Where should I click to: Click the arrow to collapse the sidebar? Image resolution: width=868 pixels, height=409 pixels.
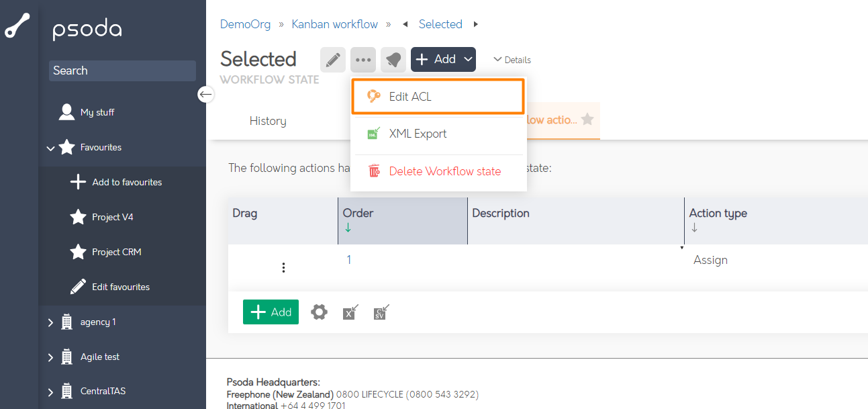(205, 94)
